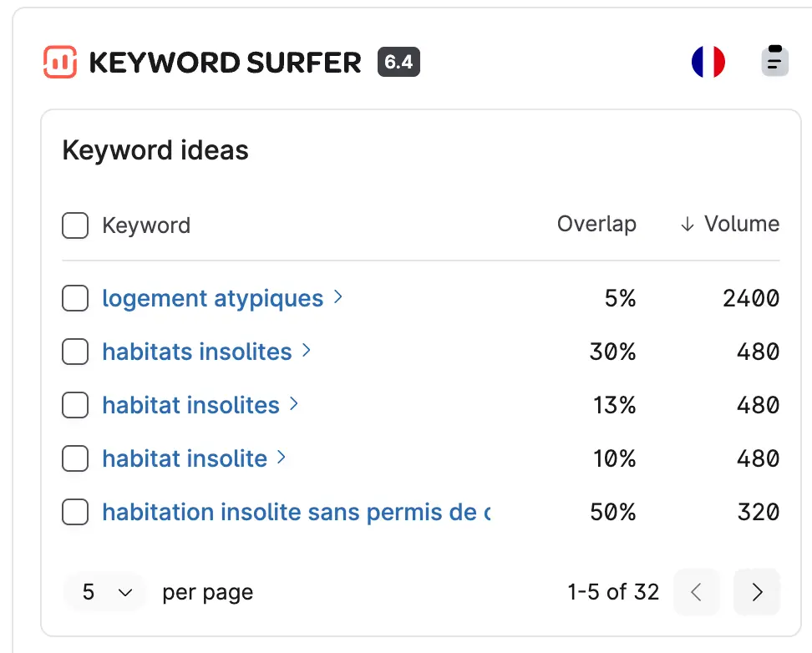
Task: Click the Volume column header
Action: point(742,224)
